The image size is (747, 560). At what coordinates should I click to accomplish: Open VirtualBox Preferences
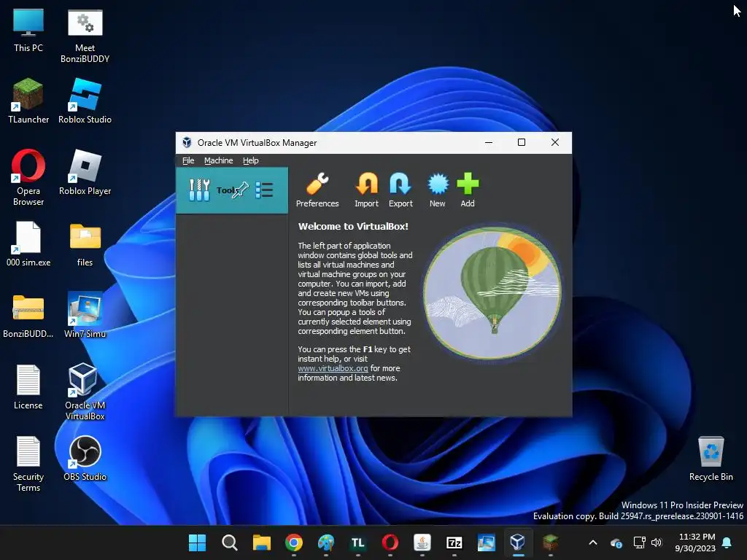[x=317, y=190]
